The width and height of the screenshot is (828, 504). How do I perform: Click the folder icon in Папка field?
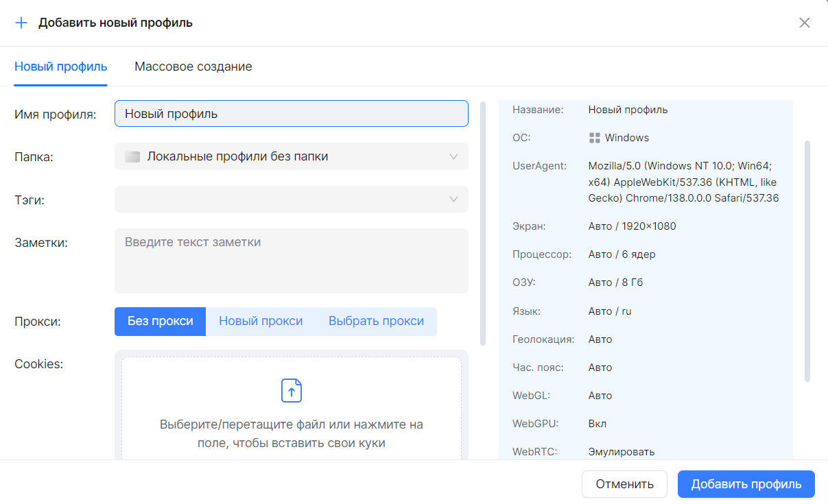[x=132, y=157]
